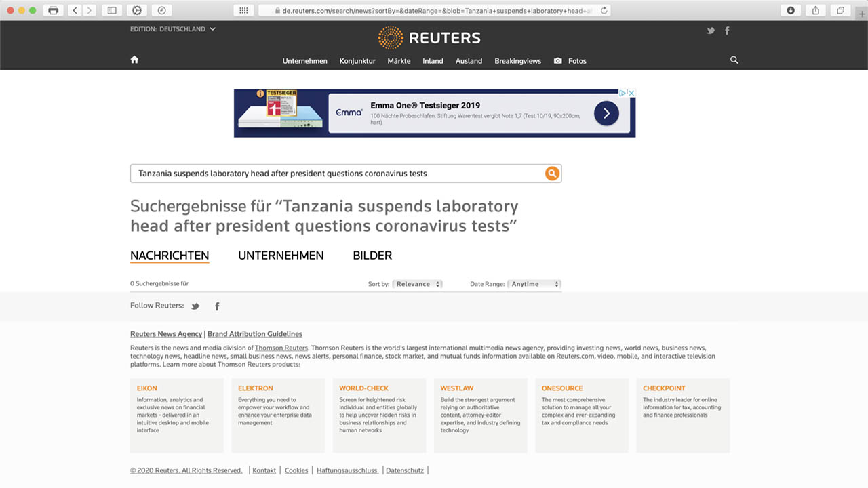Follow the Thomson Reuters link
Image resolution: width=868 pixels, height=488 pixels.
click(x=281, y=348)
